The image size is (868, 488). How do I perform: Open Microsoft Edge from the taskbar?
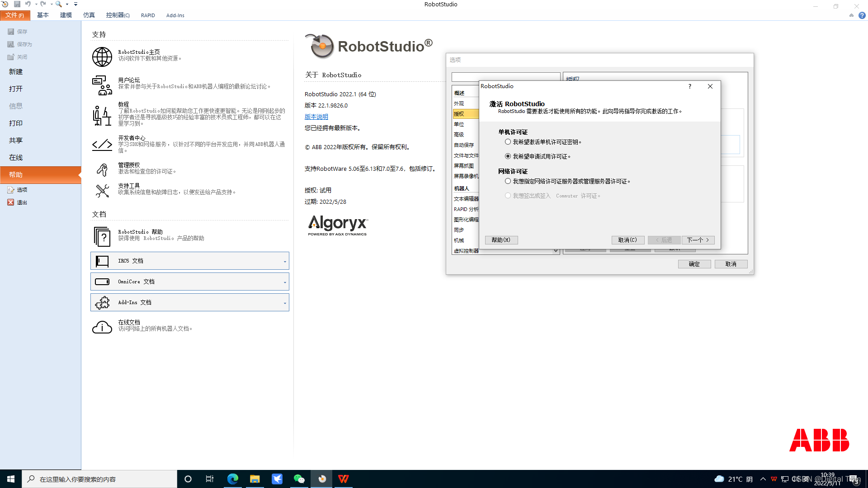click(233, 479)
